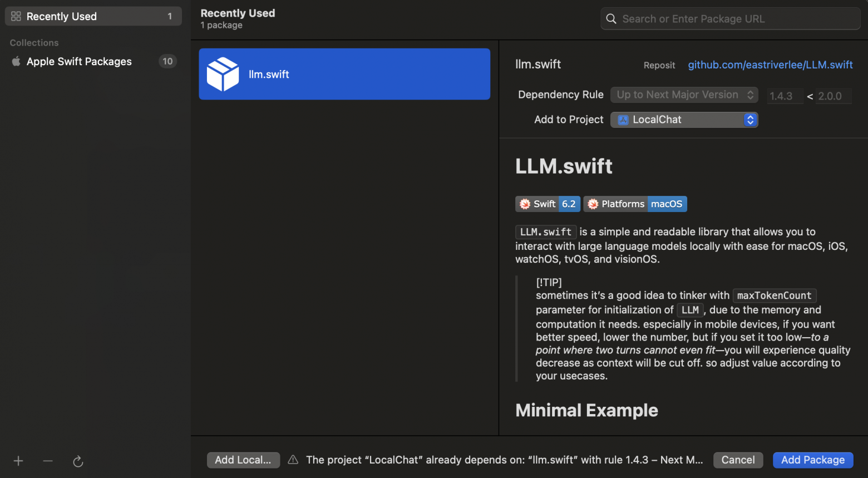Open the Add to Project selector
This screenshot has width=868, height=478.
[x=684, y=120]
